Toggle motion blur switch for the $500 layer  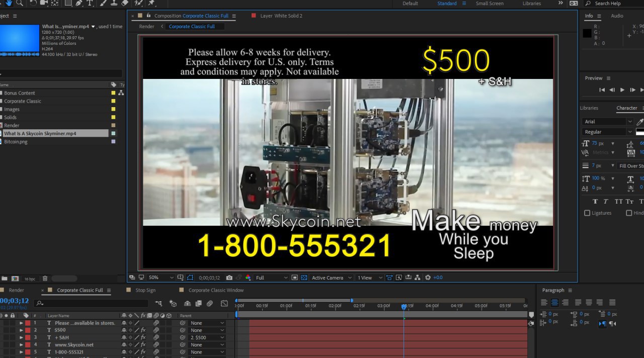[155, 330]
